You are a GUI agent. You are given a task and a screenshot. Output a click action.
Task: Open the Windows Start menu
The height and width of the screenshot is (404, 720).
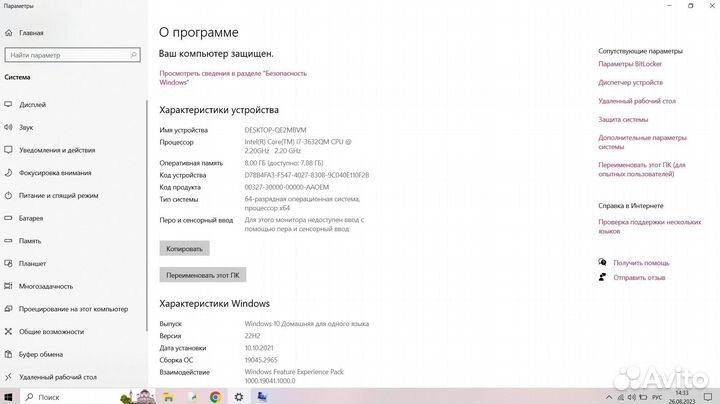[8, 397]
